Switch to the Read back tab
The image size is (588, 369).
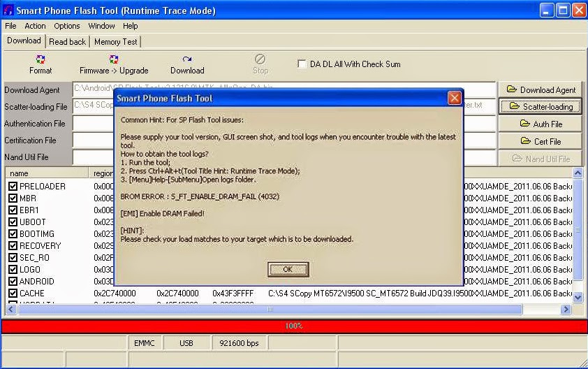68,42
